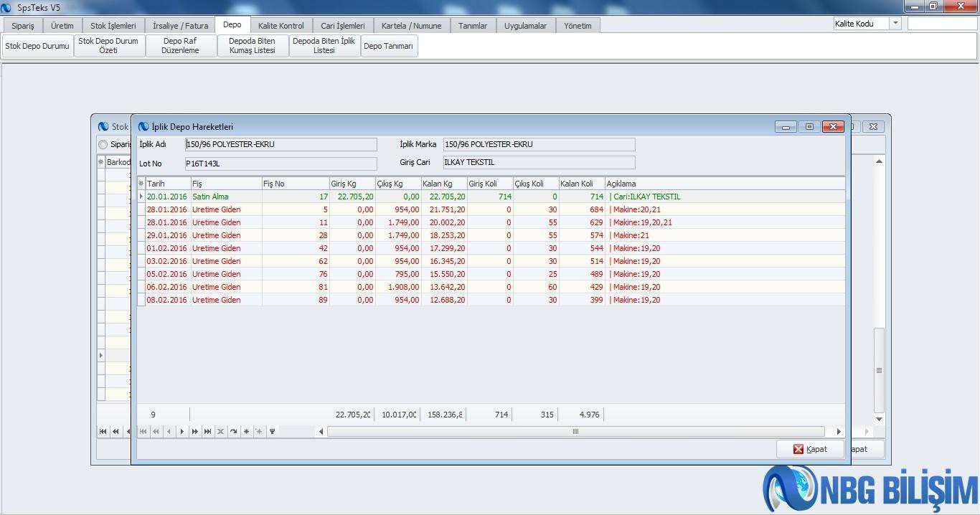Click the asterisk column chooser in İplik Depo grid
980x515 pixels.
[x=141, y=184]
